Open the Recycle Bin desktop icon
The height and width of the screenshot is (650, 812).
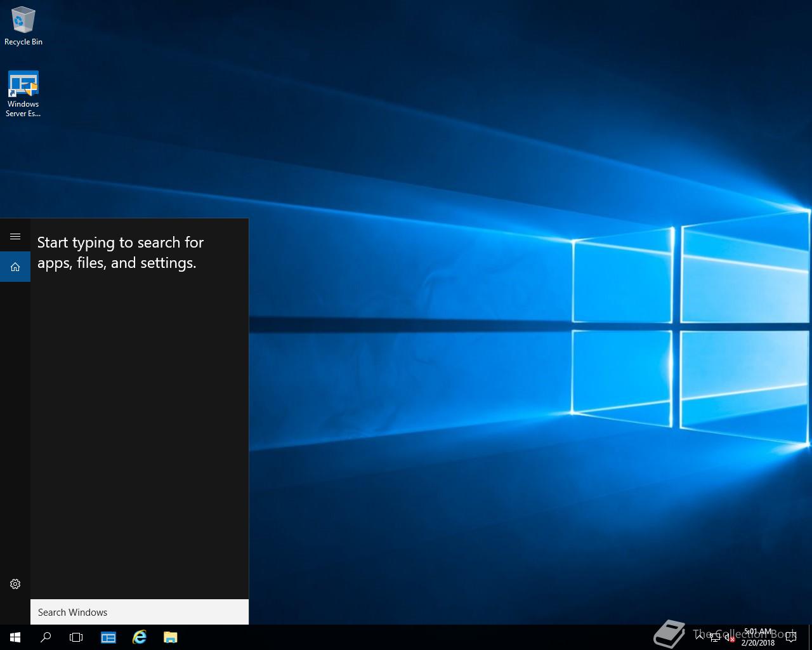23,27
